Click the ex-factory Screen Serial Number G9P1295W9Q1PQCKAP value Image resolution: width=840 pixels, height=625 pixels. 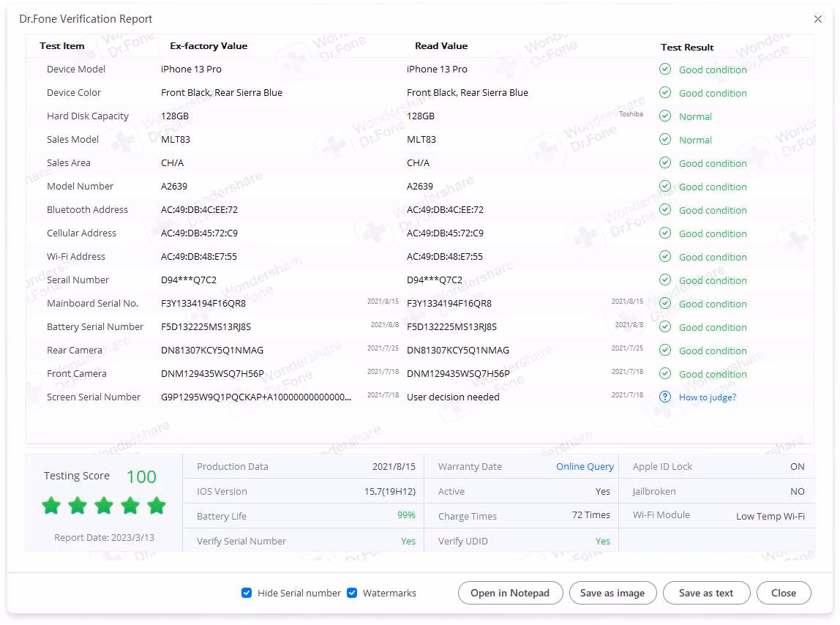point(256,397)
